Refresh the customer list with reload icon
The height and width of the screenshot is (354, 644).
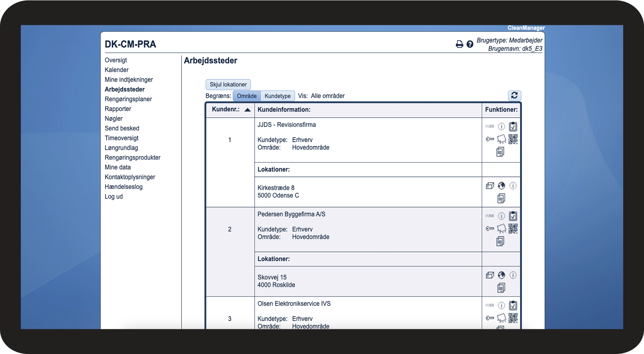pyautogui.click(x=514, y=96)
